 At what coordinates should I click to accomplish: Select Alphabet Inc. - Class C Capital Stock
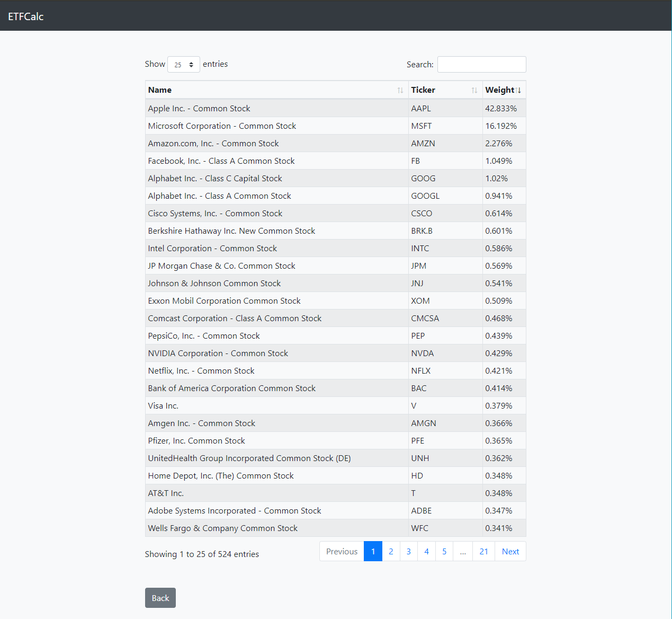(x=276, y=178)
